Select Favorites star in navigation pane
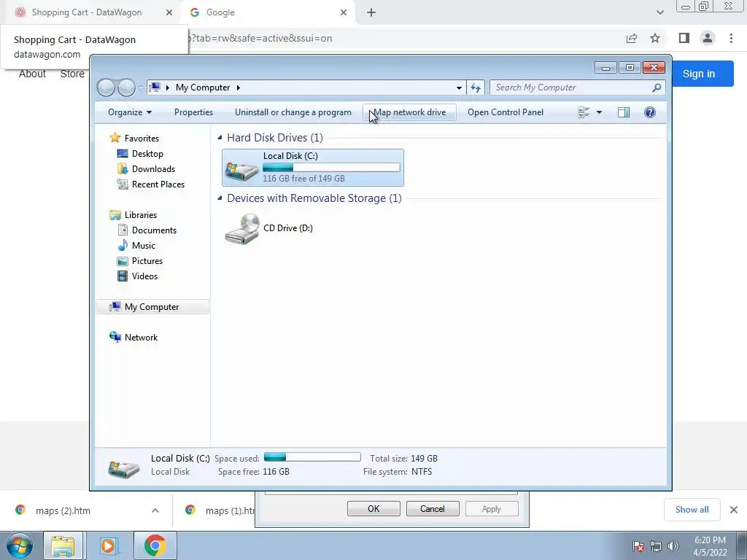Viewport: 747px width, 560px height. pos(115,138)
